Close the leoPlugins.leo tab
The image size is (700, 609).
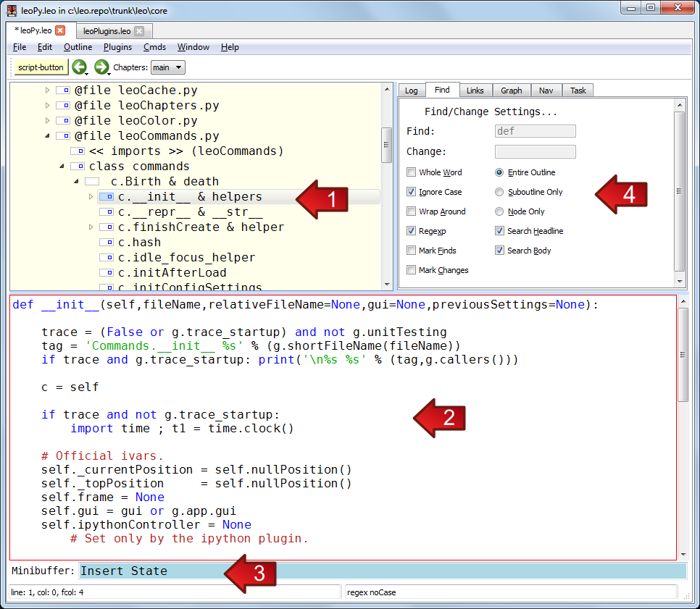point(139,31)
